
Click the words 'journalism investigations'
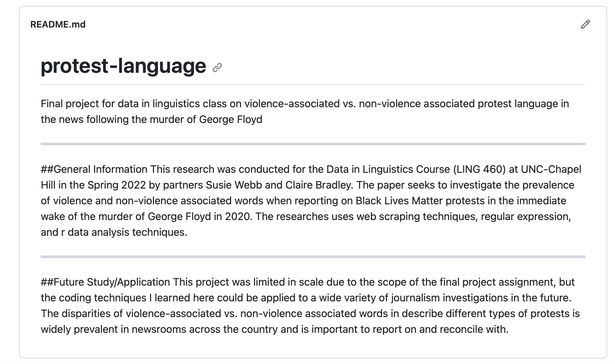point(449,298)
